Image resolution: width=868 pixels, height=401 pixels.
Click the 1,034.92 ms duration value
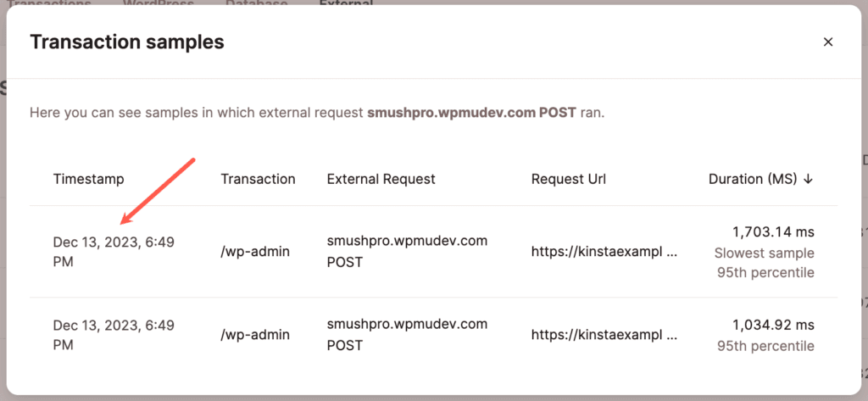coord(773,325)
